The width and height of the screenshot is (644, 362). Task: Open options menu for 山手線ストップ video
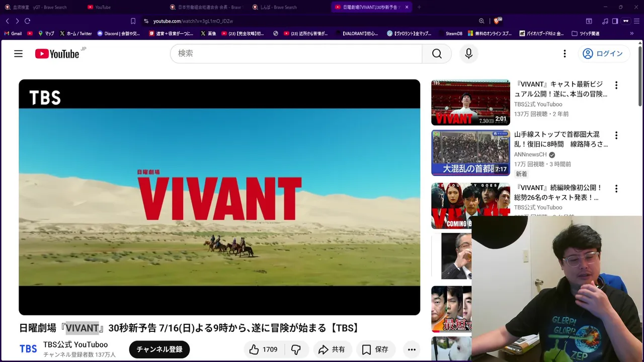(x=616, y=136)
